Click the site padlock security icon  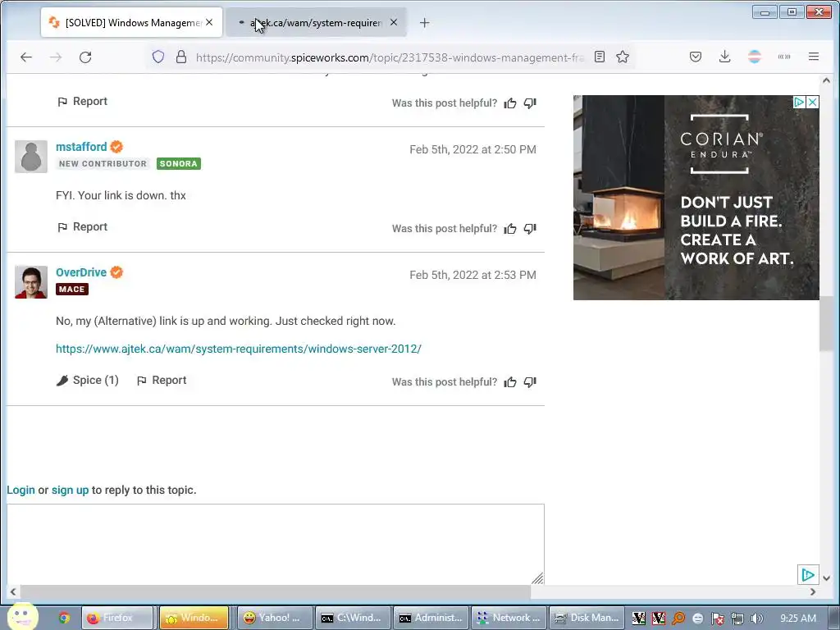point(181,57)
